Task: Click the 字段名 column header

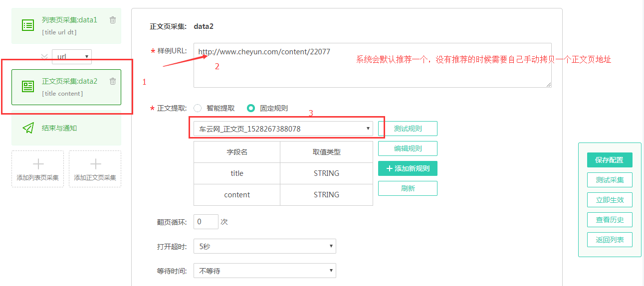Action: 237,152
